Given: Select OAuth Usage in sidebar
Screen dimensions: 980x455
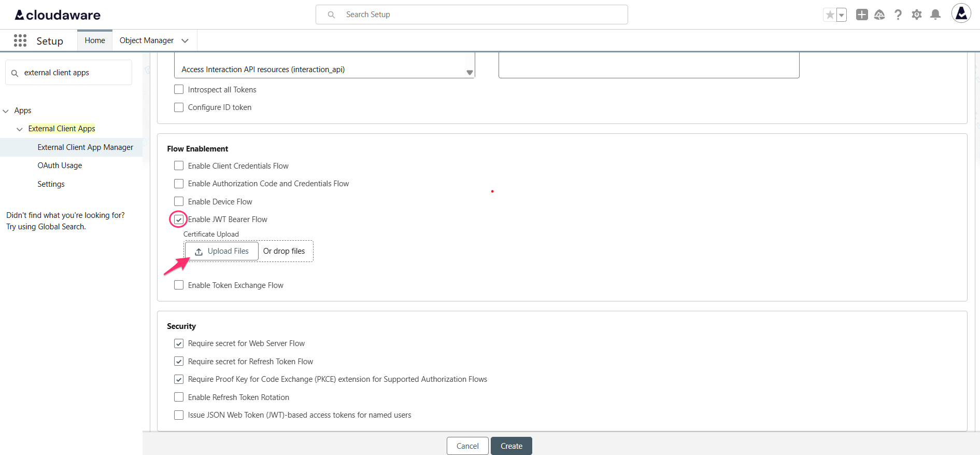Looking at the screenshot, I should tap(60, 166).
